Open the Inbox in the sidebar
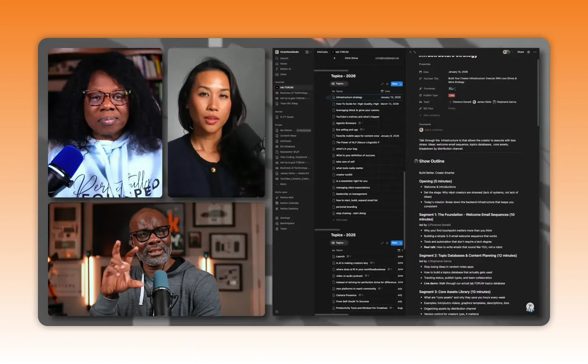Image resolution: width=588 pixels, height=364 pixels. [x=284, y=74]
